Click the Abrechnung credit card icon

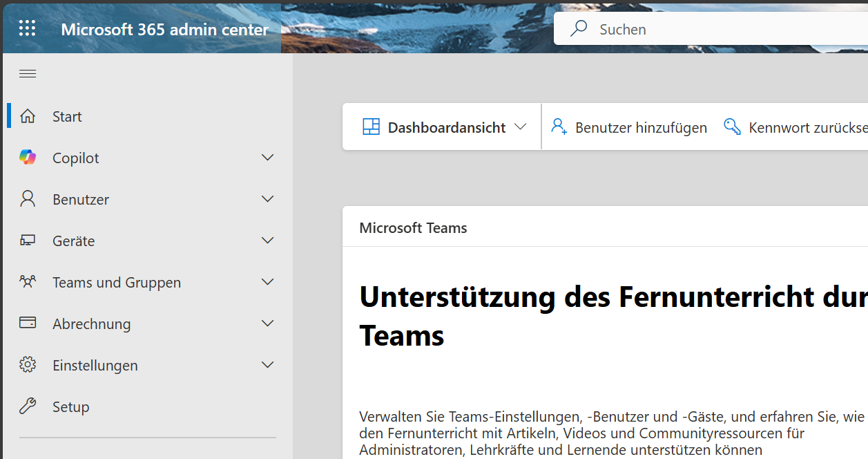(x=28, y=324)
